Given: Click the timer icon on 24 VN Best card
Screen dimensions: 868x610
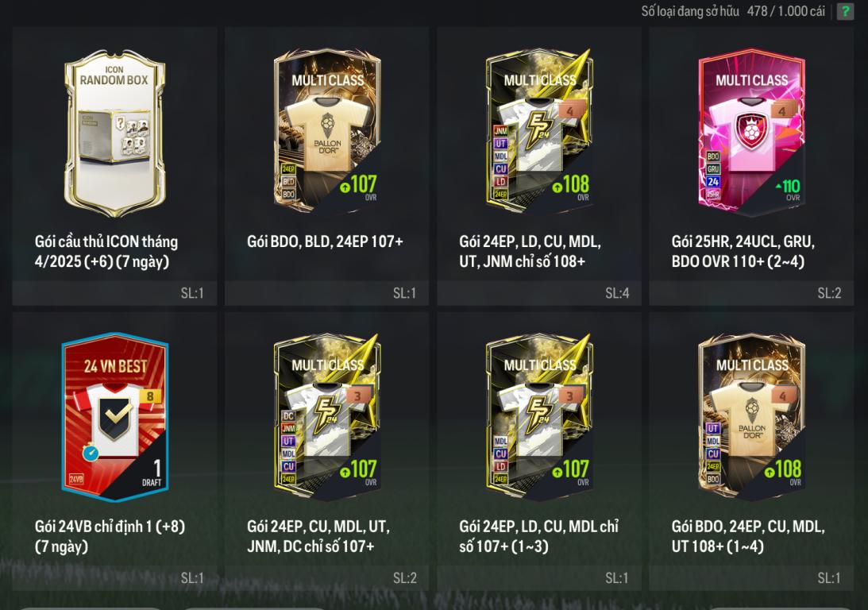Looking at the screenshot, I should [x=91, y=453].
